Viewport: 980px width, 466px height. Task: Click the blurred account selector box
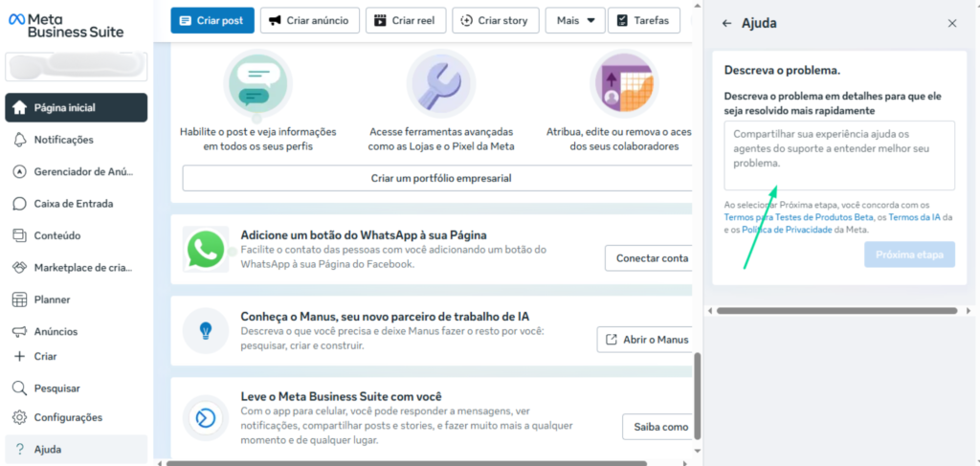point(77,67)
